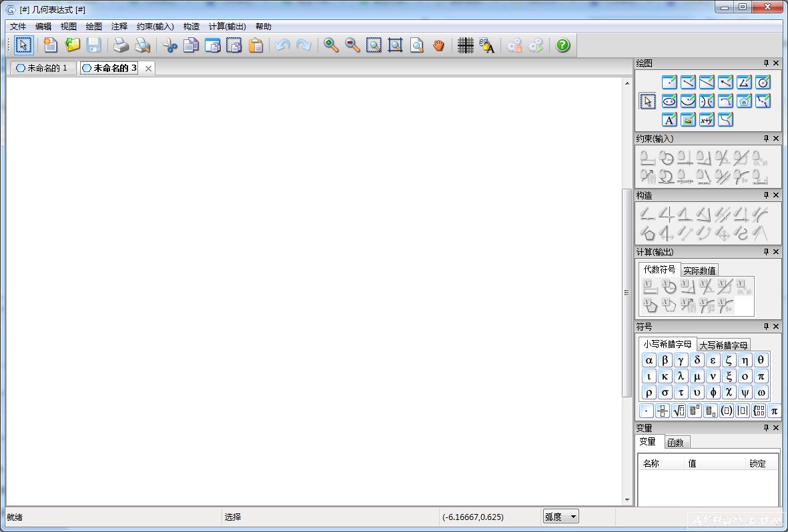Open the 约束(输入) menu
Screen dimensions: 788x532
point(155,27)
